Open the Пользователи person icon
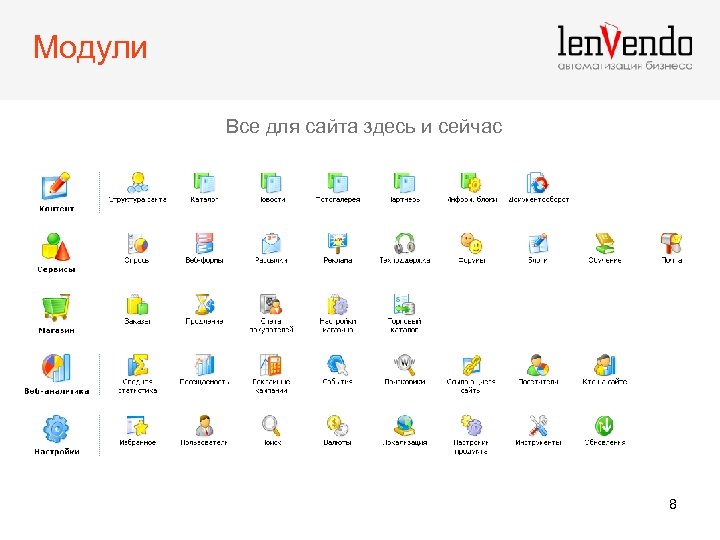 pos(204,425)
